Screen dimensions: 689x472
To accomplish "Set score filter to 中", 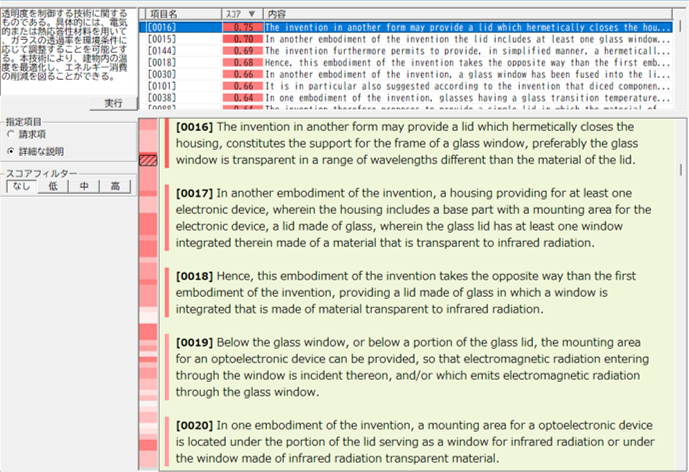I will click(x=84, y=186).
